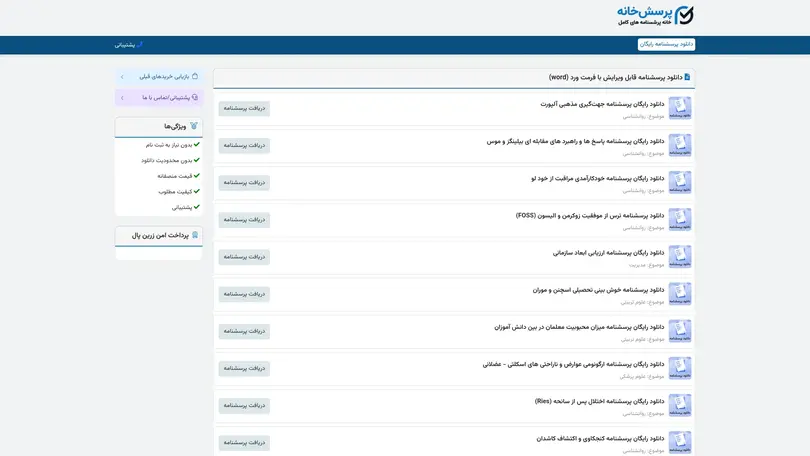Open title link اختلال پس از سانحه (Ries)
810x456 pixels.
coord(599,402)
